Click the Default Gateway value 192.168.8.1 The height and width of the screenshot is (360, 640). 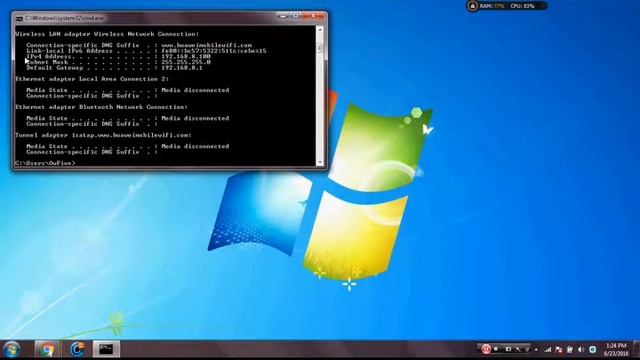(182, 68)
